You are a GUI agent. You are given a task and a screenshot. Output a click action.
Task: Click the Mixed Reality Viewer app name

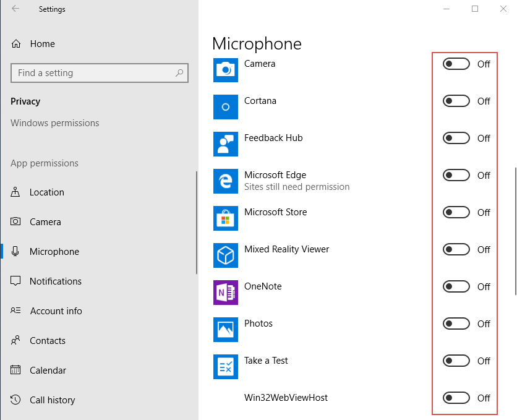click(x=286, y=249)
